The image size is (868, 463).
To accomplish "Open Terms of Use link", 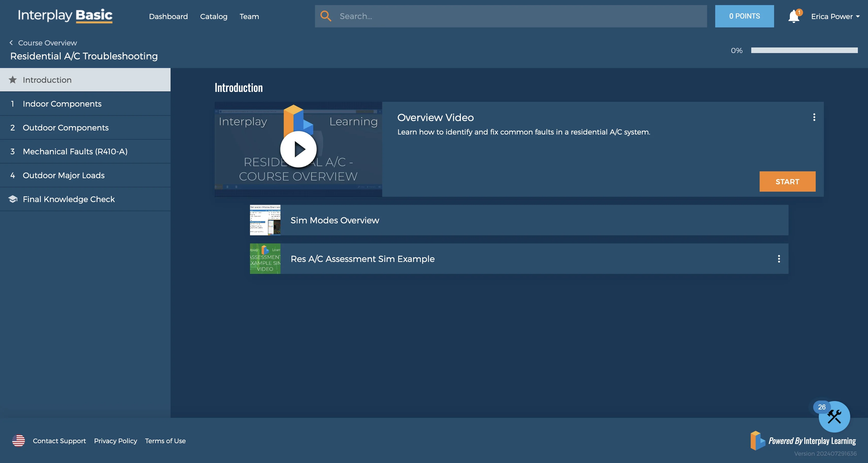I will (x=165, y=441).
